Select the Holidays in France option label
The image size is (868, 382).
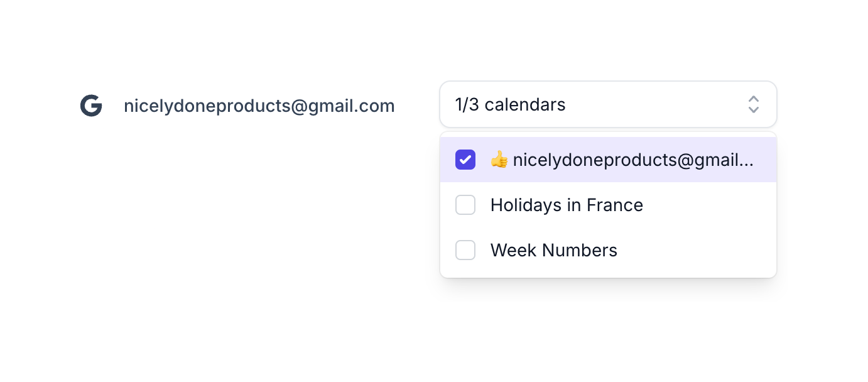567,205
